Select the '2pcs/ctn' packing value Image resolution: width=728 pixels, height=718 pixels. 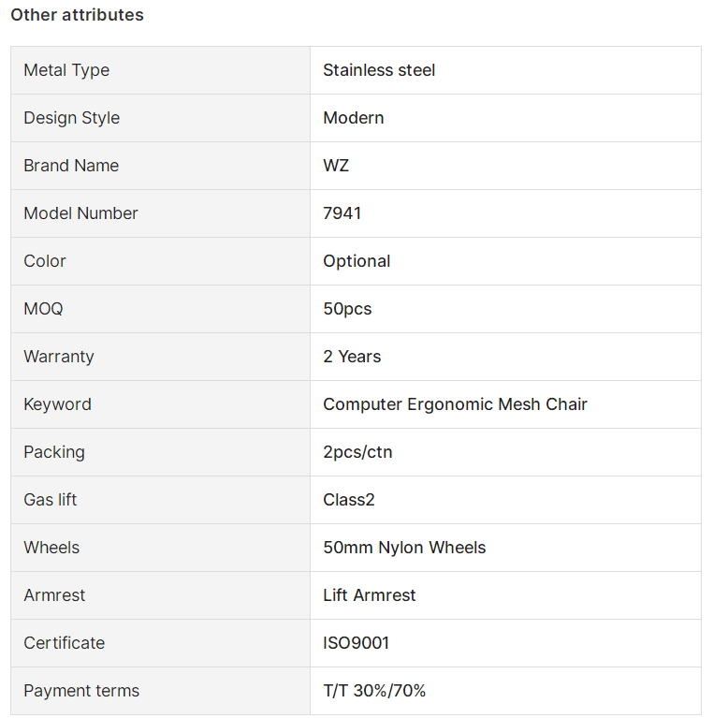[357, 452]
